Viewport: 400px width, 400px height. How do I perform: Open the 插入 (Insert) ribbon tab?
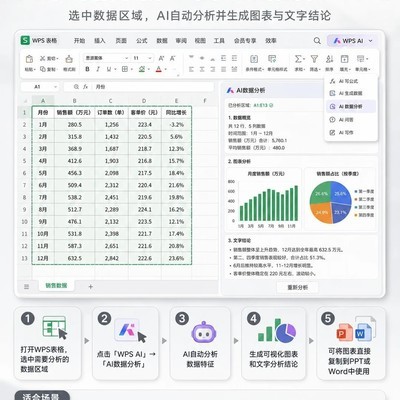pyautogui.click(x=99, y=41)
